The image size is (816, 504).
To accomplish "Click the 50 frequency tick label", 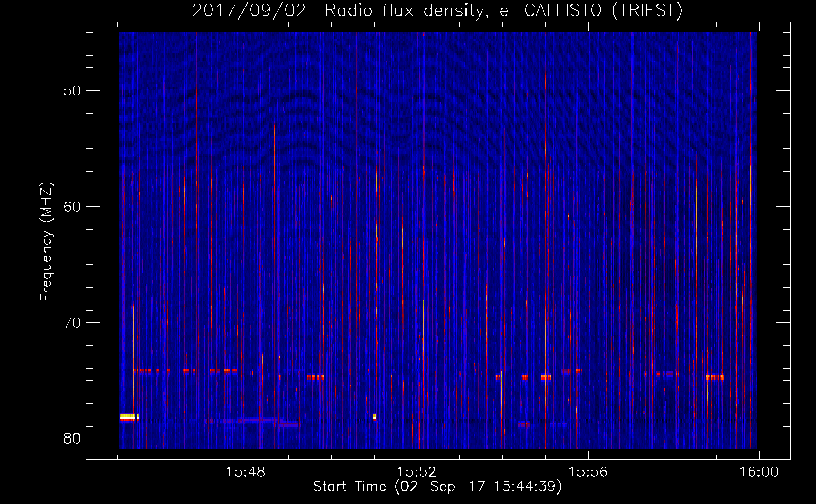I will [x=72, y=91].
